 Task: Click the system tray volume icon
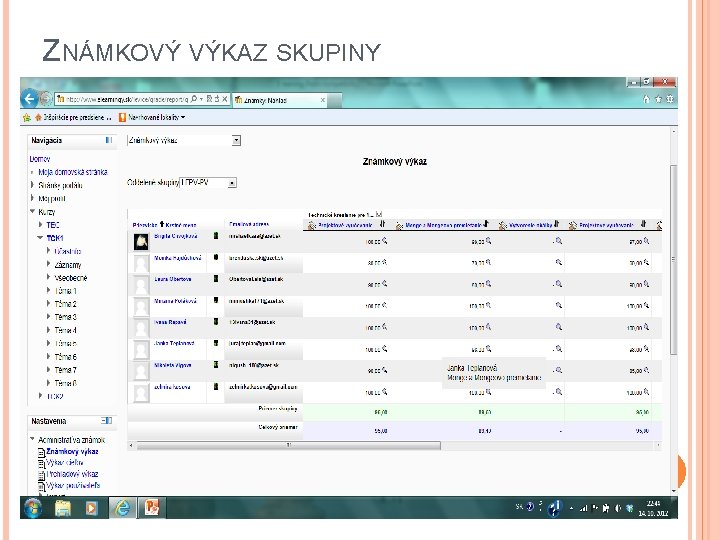618,508
